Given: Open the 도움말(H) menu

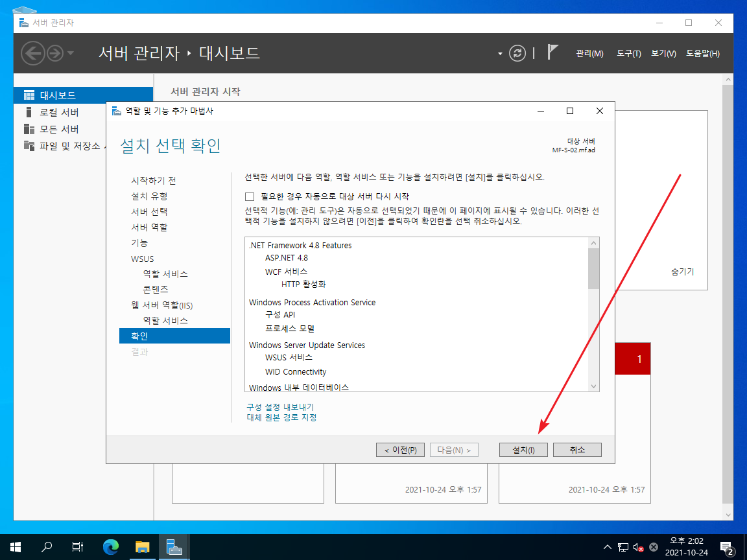Looking at the screenshot, I should click(703, 54).
